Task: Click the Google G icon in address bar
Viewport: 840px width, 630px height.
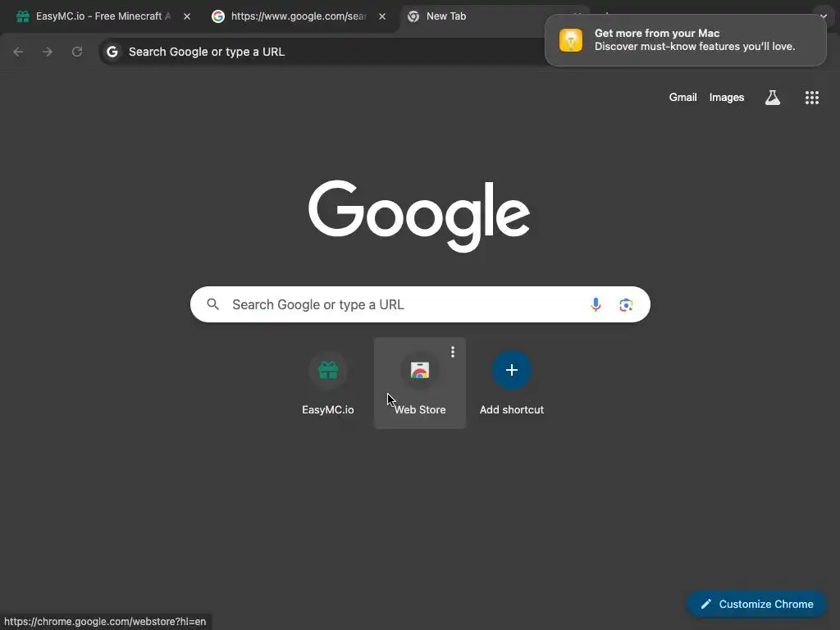Action: point(112,52)
